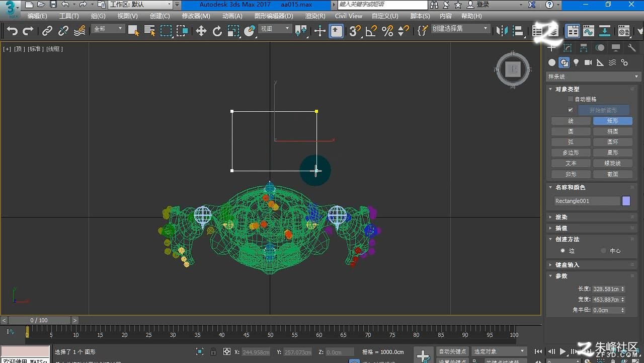Open selection filter dropdown showing 全部
The width and height of the screenshot is (644, 363).
(x=109, y=29)
